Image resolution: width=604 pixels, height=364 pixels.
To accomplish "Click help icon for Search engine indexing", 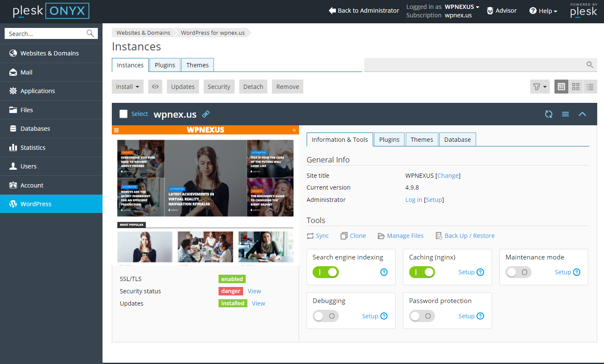I will [384, 272].
